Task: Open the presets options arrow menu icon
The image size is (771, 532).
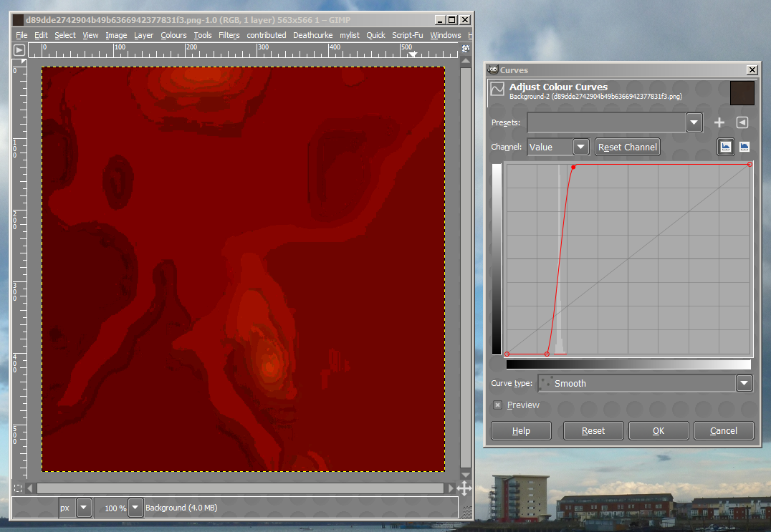Action: click(742, 122)
